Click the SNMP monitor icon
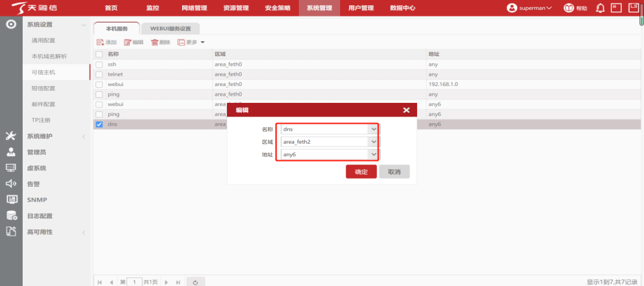Screen dimensions: 644x286 11,200
